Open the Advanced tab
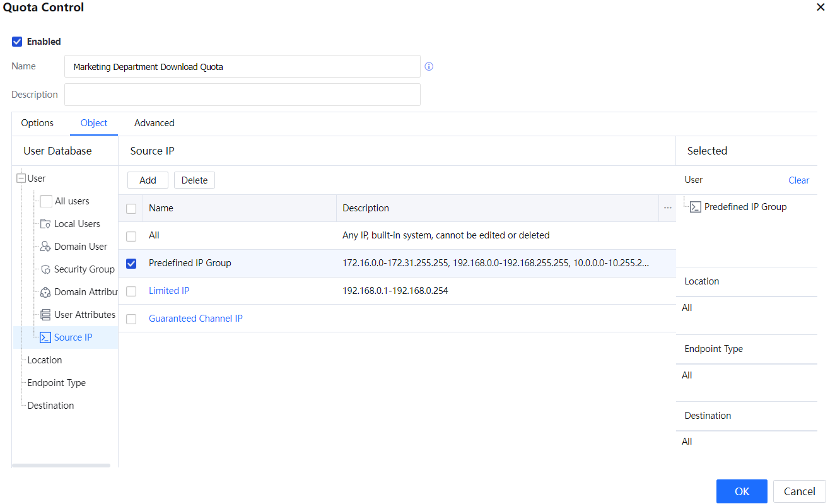This screenshot has height=504, width=835. (x=154, y=123)
